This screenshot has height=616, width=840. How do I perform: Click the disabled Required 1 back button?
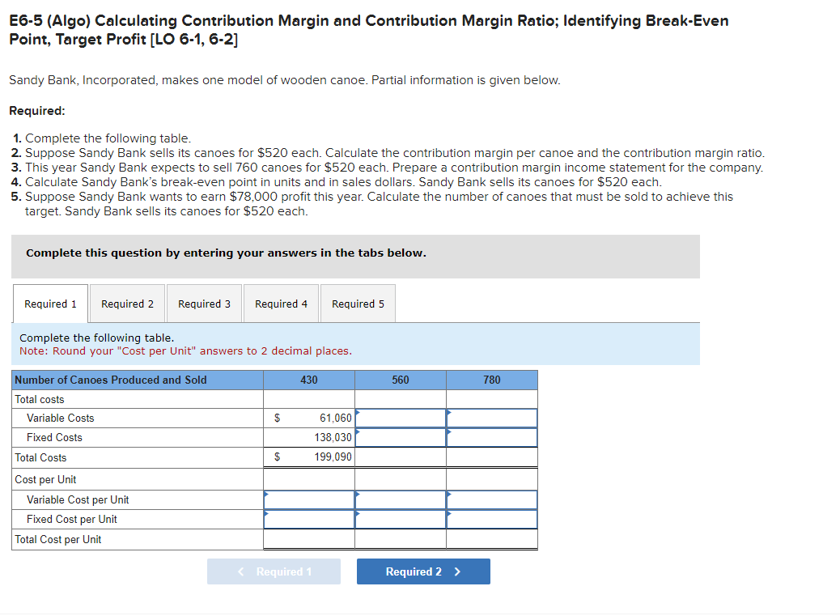(274, 571)
